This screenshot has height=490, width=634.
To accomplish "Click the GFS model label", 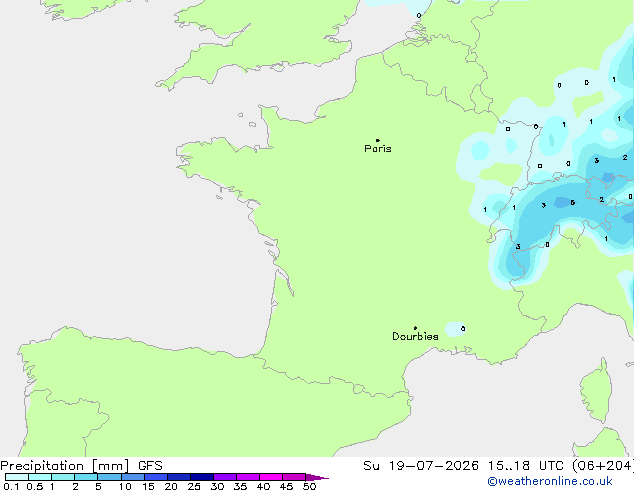I will 150,466.
